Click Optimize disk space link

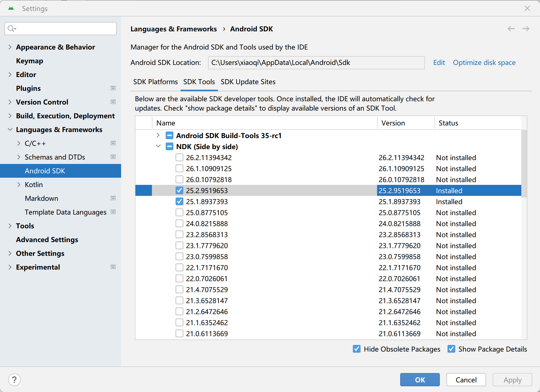click(484, 63)
